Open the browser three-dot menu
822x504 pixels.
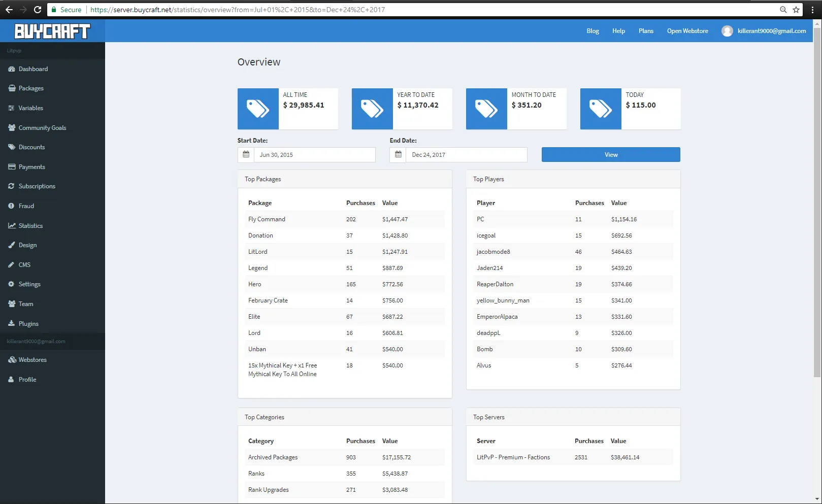[x=812, y=10]
